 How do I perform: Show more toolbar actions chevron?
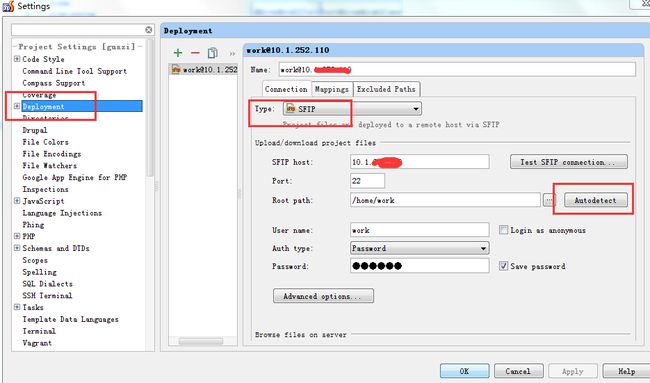click(x=232, y=53)
